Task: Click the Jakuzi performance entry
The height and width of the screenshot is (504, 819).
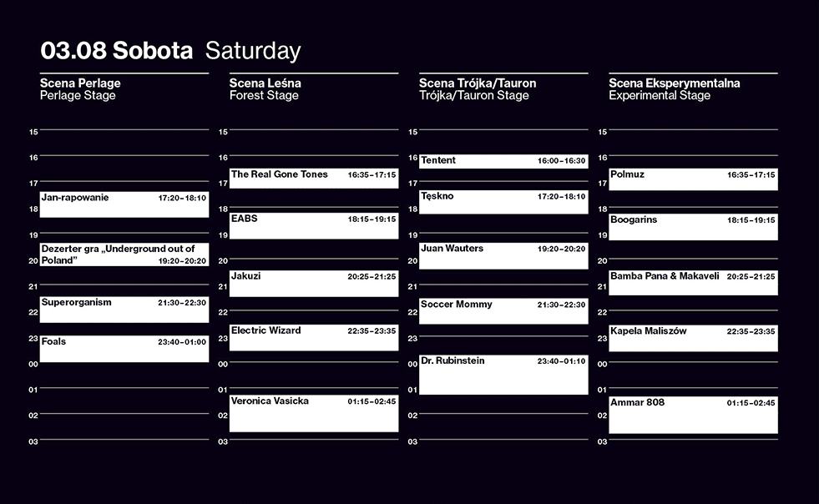Action: tap(314, 283)
